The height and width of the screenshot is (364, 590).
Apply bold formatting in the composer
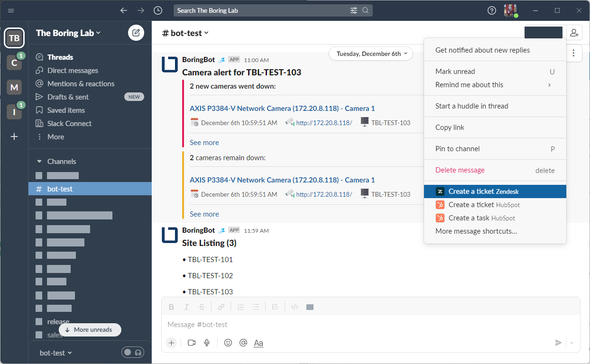pos(171,307)
